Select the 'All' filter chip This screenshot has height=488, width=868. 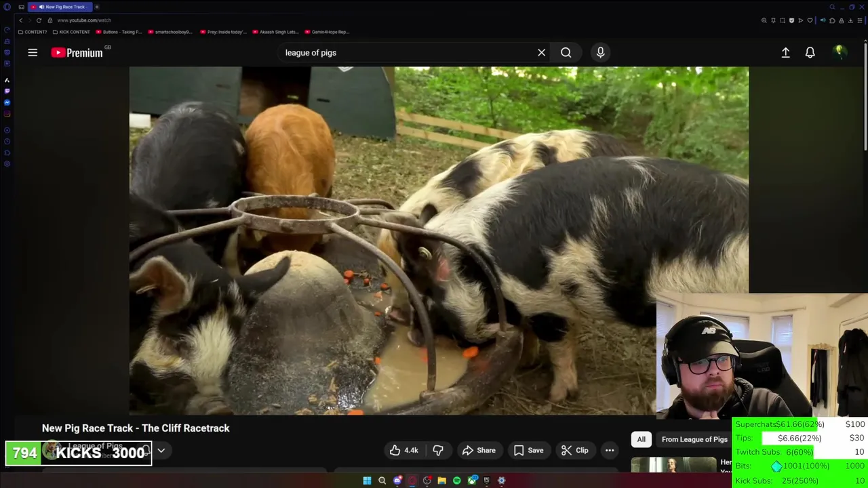point(641,439)
